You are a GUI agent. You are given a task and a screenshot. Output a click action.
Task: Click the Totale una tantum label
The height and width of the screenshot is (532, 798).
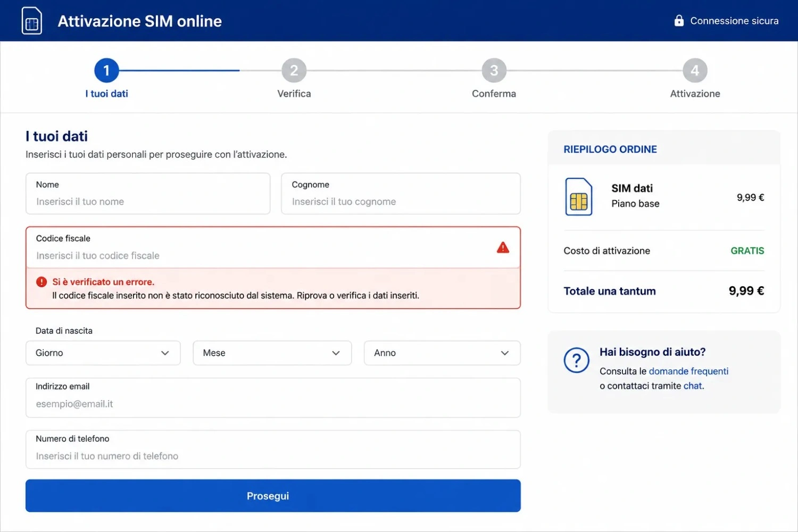tap(610, 291)
